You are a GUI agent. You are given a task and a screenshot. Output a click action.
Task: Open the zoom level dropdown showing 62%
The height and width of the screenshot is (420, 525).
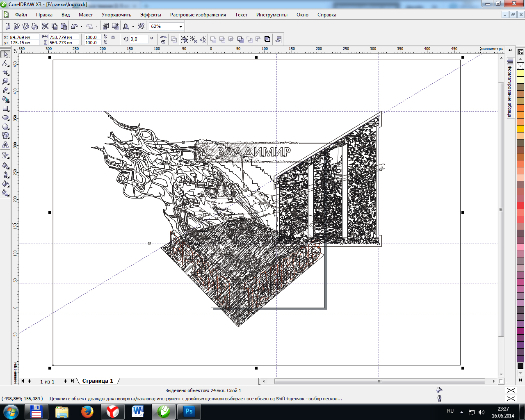pyautogui.click(x=180, y=26)
